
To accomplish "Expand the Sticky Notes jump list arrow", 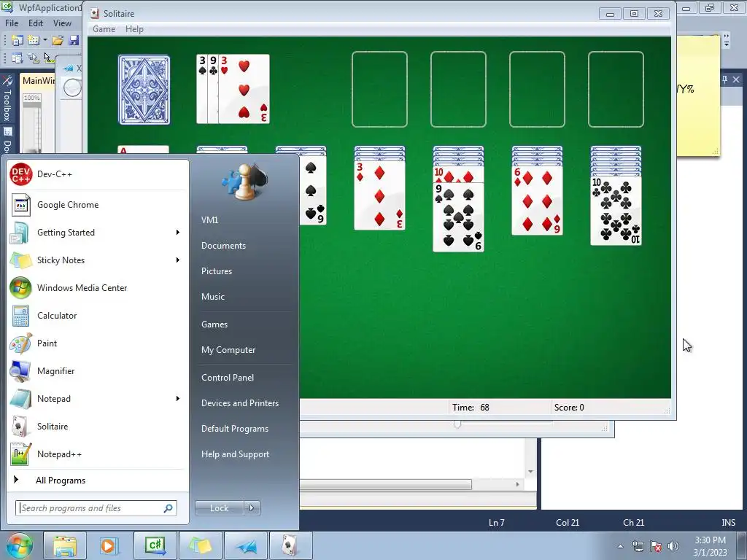I will click(x=178, y=260).
